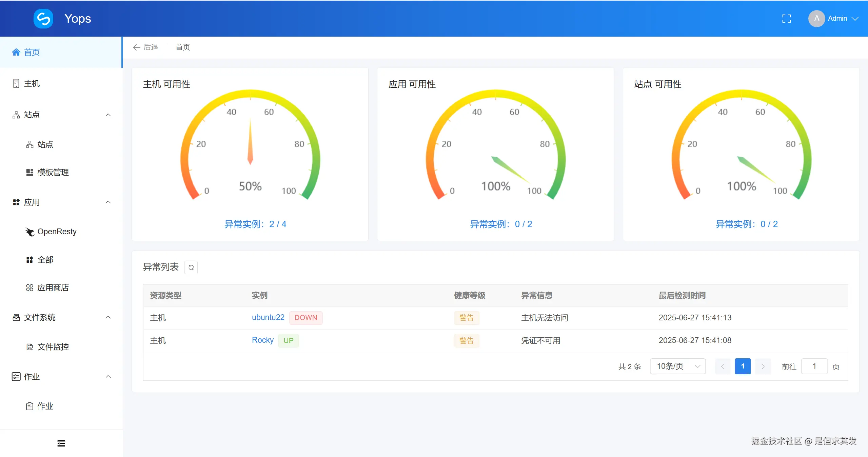This screenshot has width=868, height=457.
Task: Select the 首页 home icon in sidebar
Action: click(x=16, y=52)
